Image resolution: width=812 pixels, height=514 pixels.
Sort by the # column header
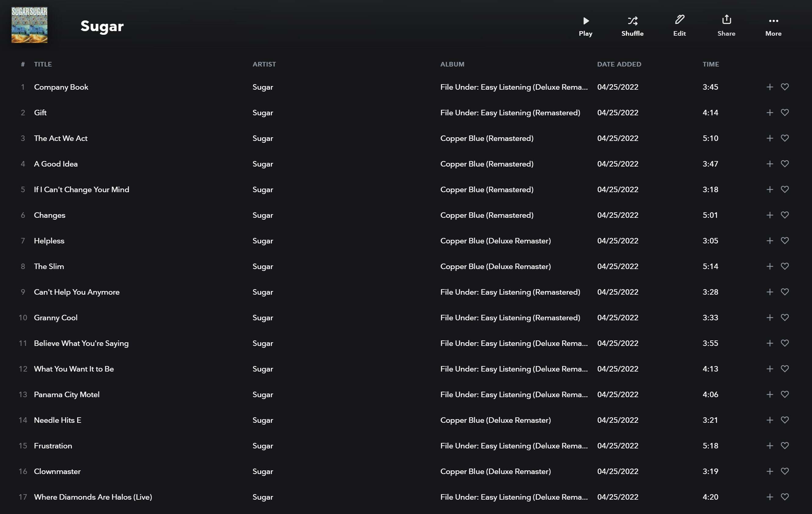pyautogui.click(x=23, y=64)
